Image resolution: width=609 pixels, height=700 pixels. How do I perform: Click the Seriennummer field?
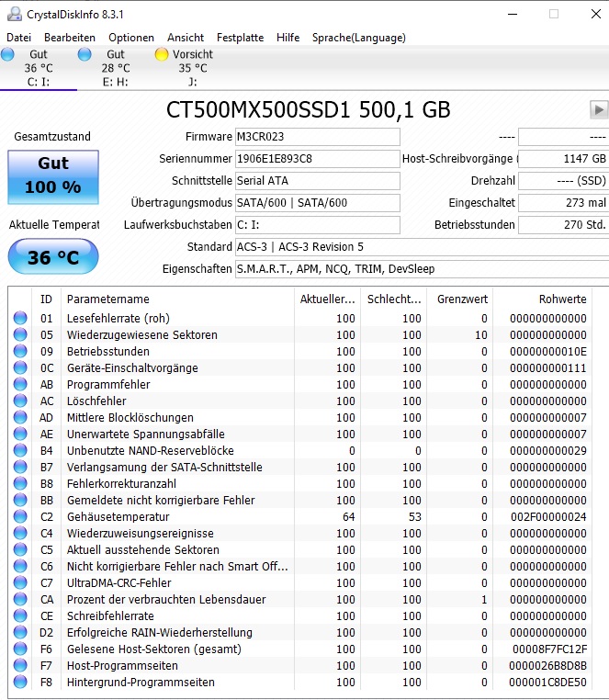click(x=318, y=159)
